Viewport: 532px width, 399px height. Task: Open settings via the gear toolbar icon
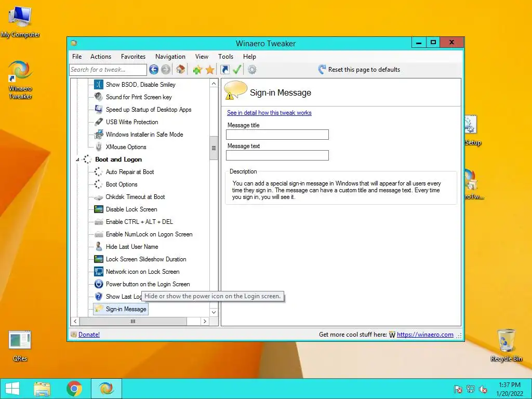click(252, 70)
